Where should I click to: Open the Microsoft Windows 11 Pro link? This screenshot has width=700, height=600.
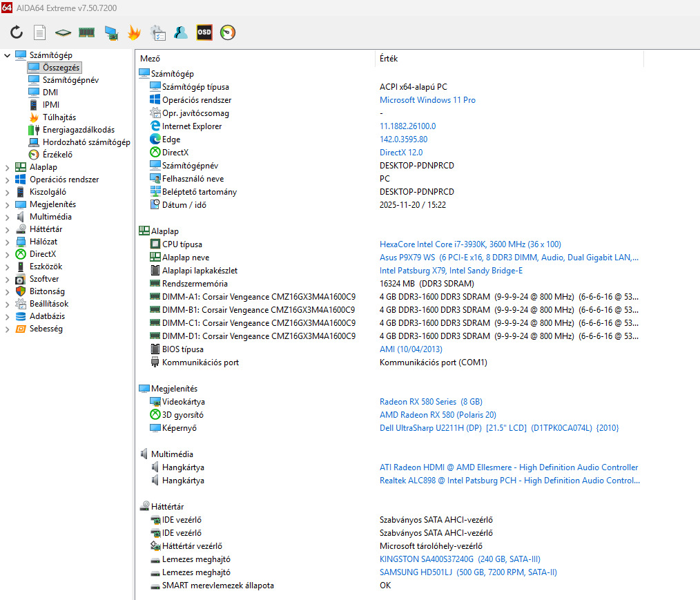click(x=427, y=100)
